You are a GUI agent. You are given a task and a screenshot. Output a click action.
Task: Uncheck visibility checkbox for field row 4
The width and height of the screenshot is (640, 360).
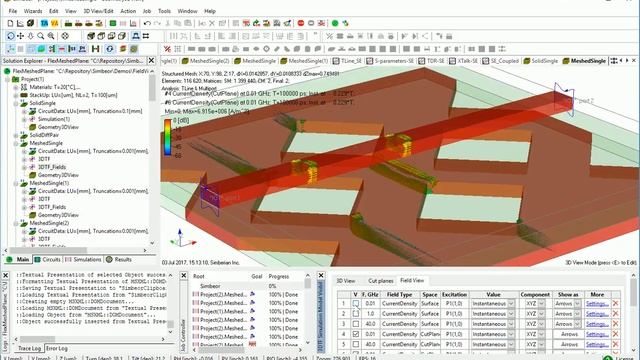[x=356, y=334]
